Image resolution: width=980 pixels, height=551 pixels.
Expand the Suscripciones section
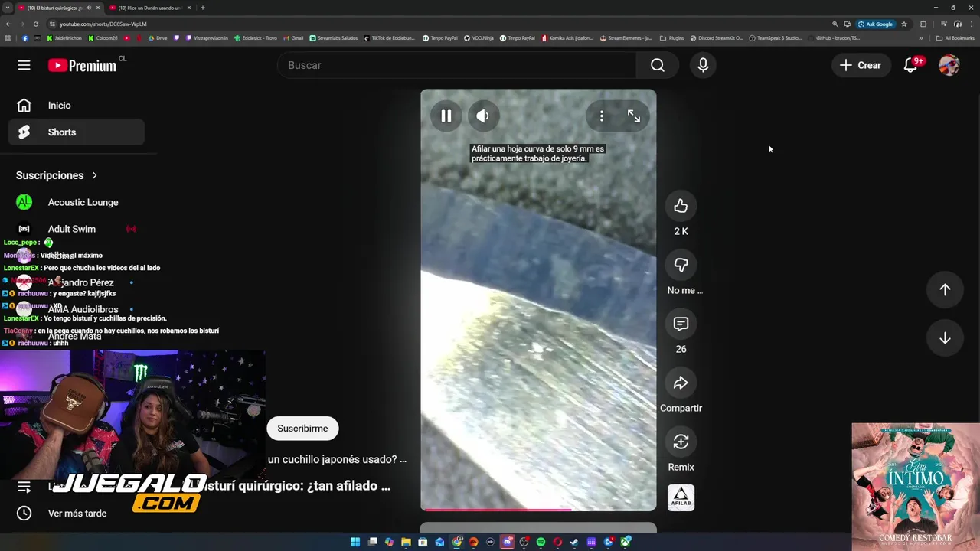pos(57,175)
